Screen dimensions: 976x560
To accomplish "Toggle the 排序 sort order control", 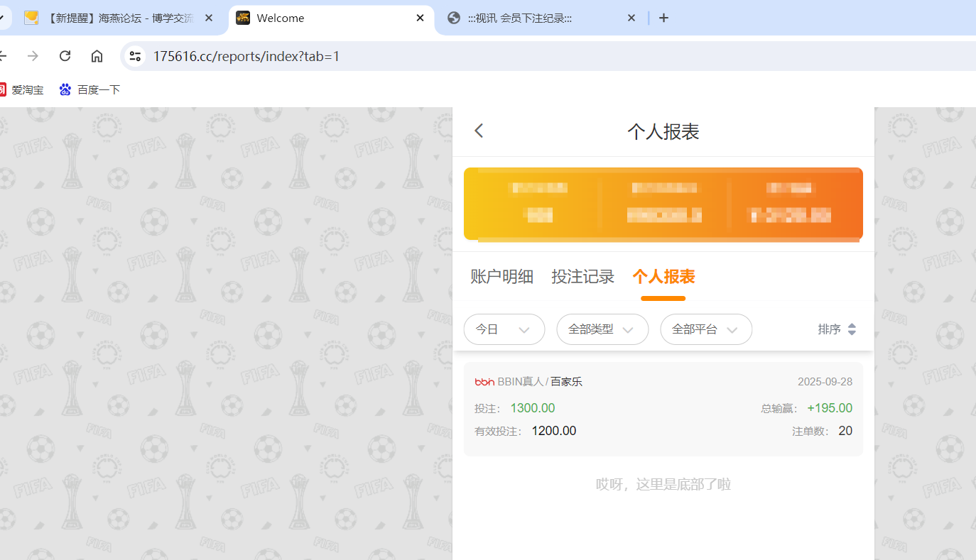I will point(837,329).
